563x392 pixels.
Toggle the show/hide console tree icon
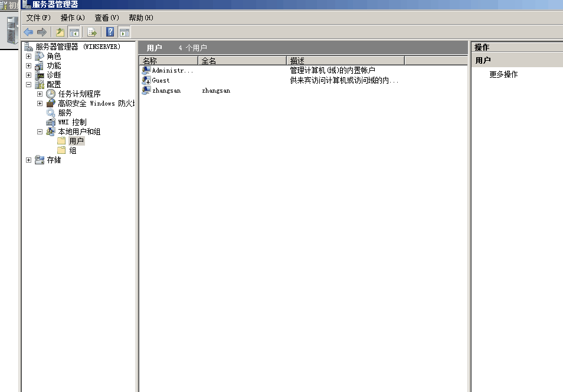pos(74,32)
